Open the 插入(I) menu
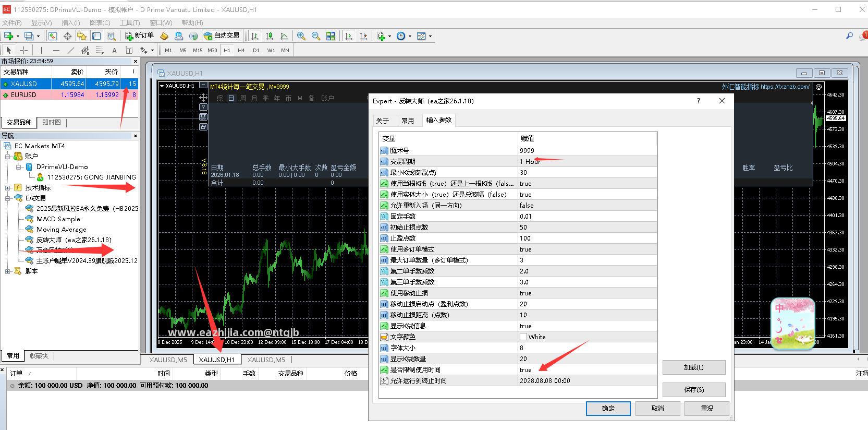 click(71, 22)
